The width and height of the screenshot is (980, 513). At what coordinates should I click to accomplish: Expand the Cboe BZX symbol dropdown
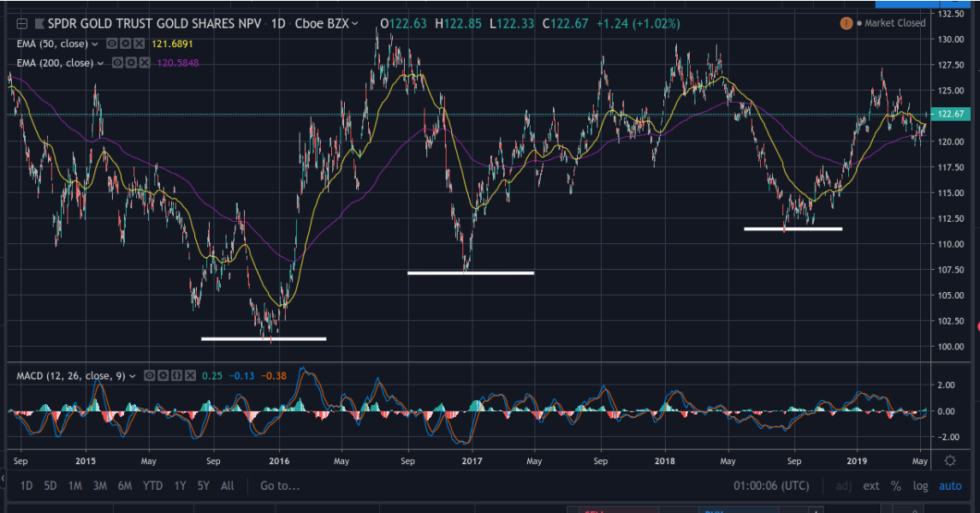(x=355, y=23)
